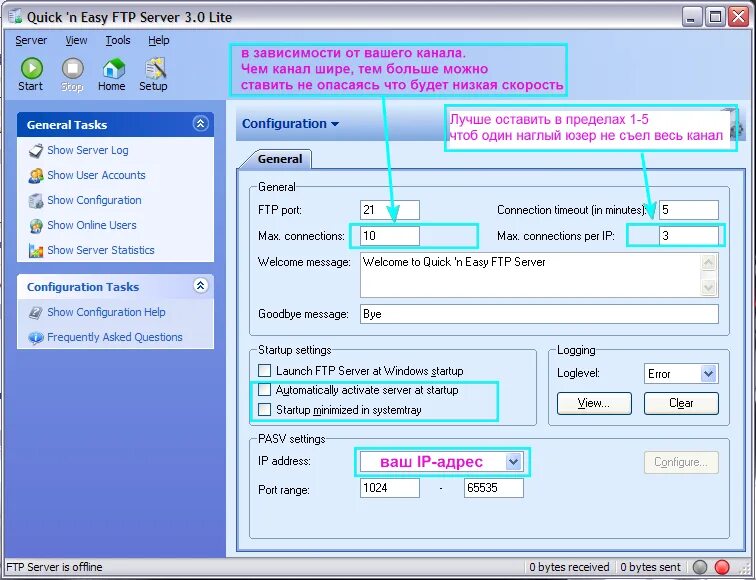Click the Show Online Users globe icon
Viewport: 756px width, 580px height.
(36, 226)
